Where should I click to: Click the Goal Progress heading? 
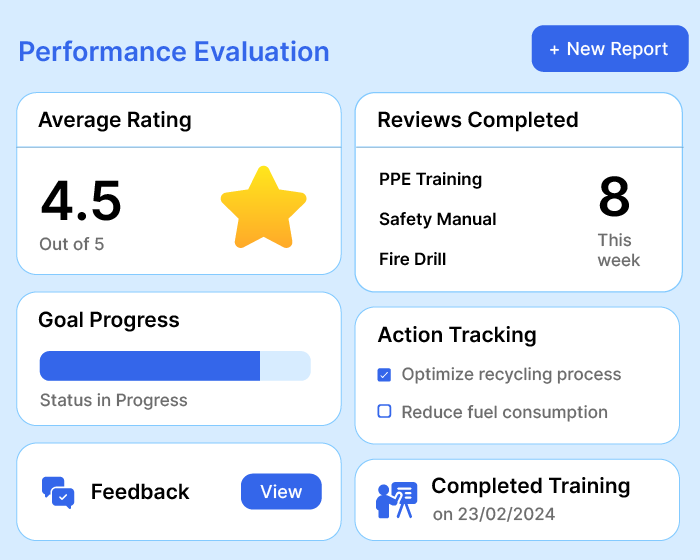pyautogui.click(x=109, y=320)
